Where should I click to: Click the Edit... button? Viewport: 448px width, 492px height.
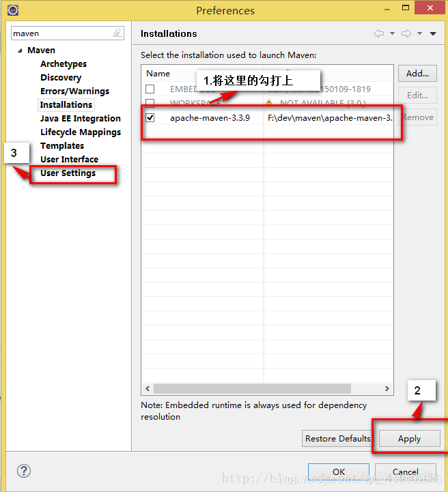pyautogui.click(x=417, y=95)
